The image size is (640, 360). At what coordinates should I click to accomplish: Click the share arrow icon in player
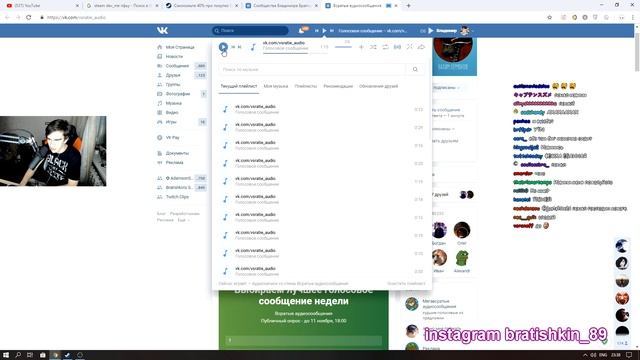(421, 47)
